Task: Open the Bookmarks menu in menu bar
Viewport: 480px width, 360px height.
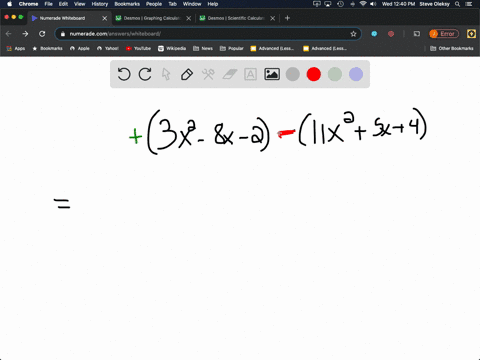Action: 127,4
